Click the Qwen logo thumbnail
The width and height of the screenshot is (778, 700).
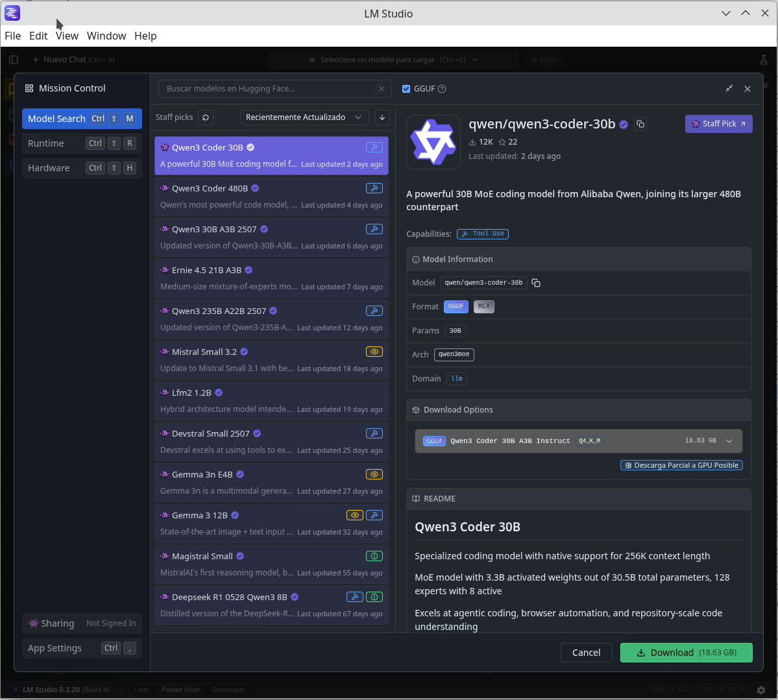tap(433, 142)
